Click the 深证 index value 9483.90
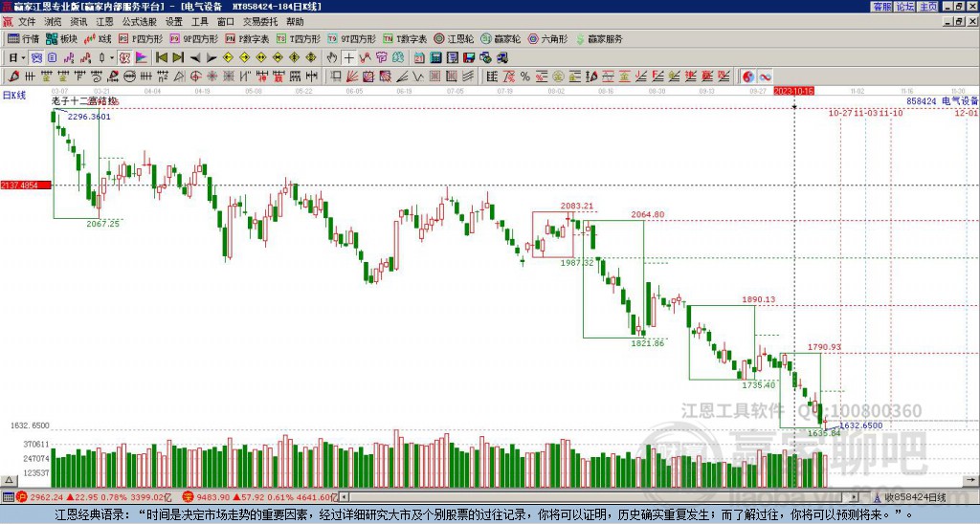This screenshot has width=980, height=524. (213, 497)
